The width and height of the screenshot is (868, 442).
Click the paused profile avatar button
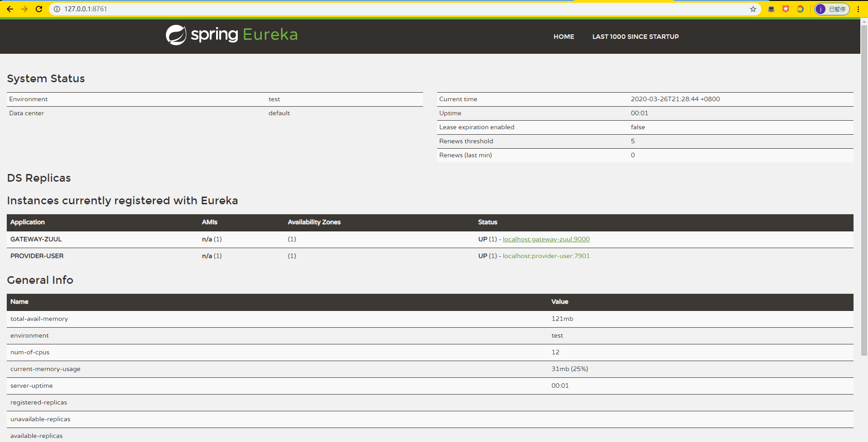click(832, 9)
